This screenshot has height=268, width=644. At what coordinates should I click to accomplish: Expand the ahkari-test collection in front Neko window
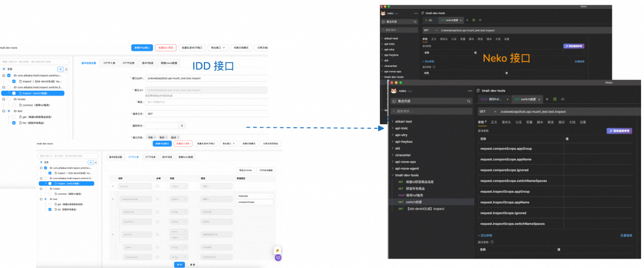[x=392, y=121]
